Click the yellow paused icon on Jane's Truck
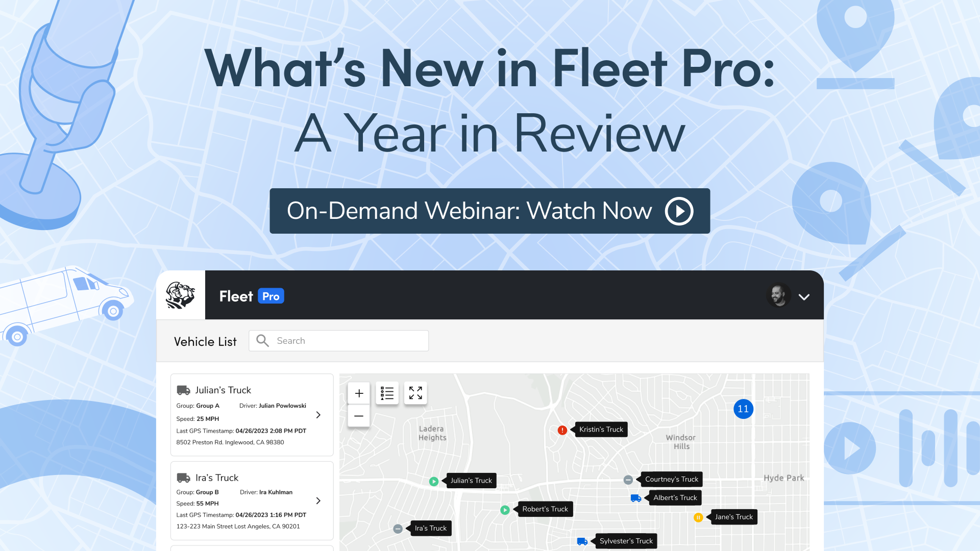 click(x=699, y=517)
